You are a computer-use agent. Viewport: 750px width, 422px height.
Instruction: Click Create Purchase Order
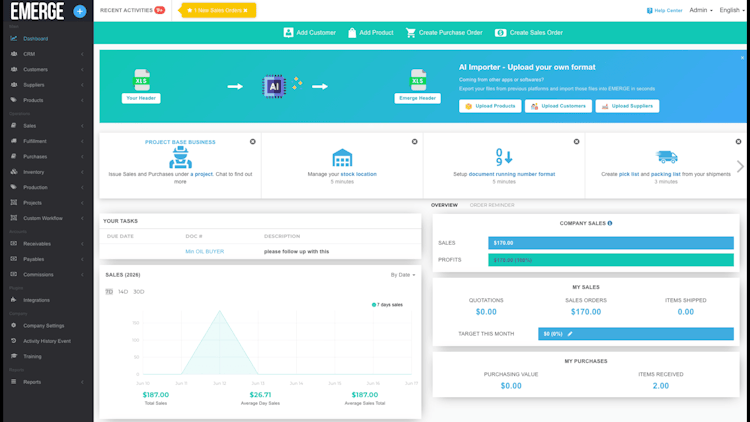(444, 33)
